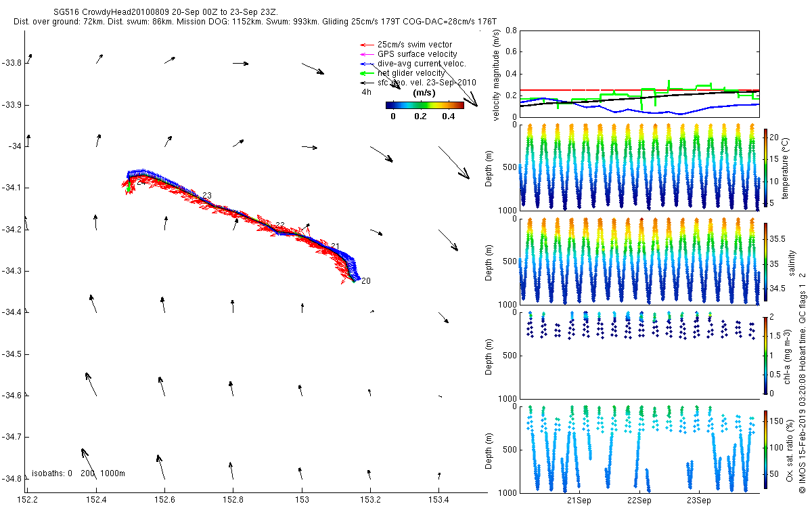Click the day '22' marker on the glider track
The image size is (812, 508).
pyautogui.click(x=279, y=225)
